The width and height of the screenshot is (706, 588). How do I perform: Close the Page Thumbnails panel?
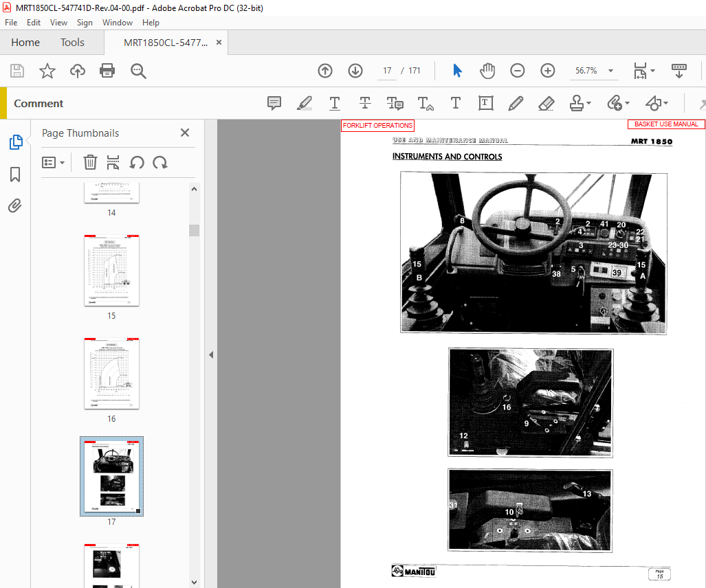pos(185,133)
